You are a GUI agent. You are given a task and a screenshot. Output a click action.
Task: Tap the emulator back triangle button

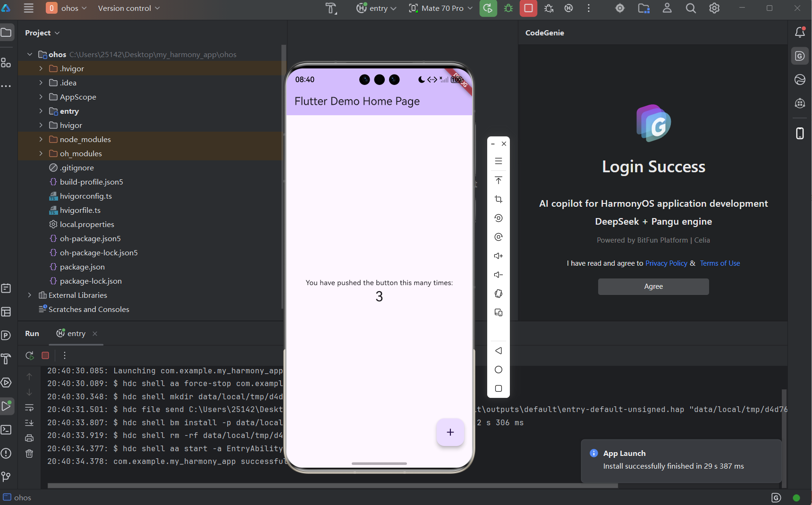[x=499, y=351]
